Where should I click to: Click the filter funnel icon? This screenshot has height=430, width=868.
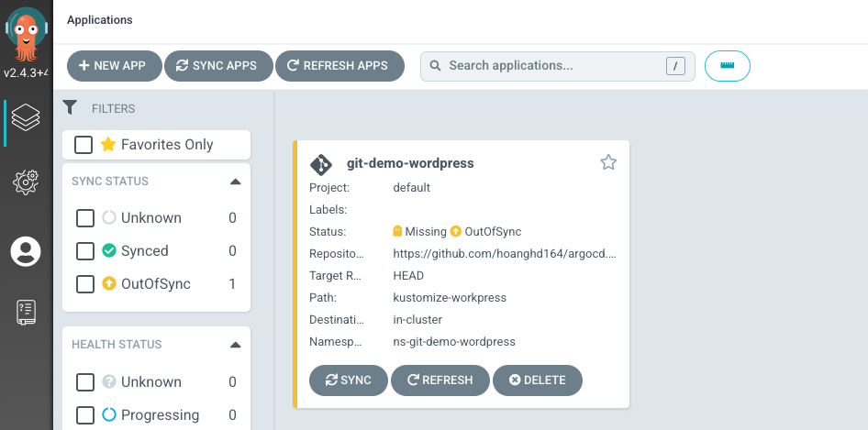tap(70, 107)
